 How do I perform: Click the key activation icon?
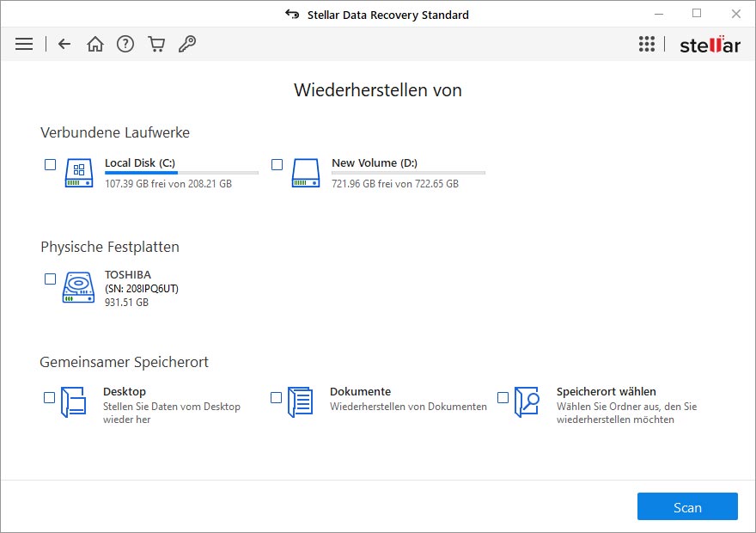pos(187,44)
